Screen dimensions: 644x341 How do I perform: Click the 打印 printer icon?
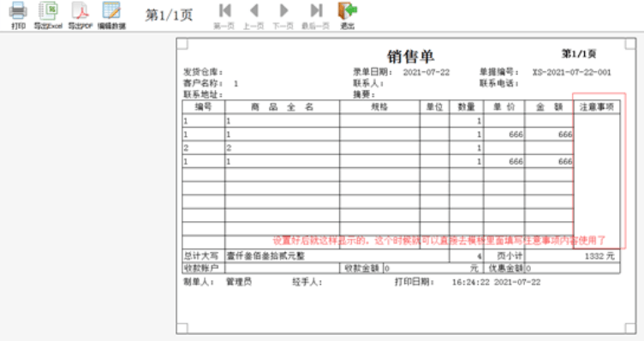click(18, 10)
